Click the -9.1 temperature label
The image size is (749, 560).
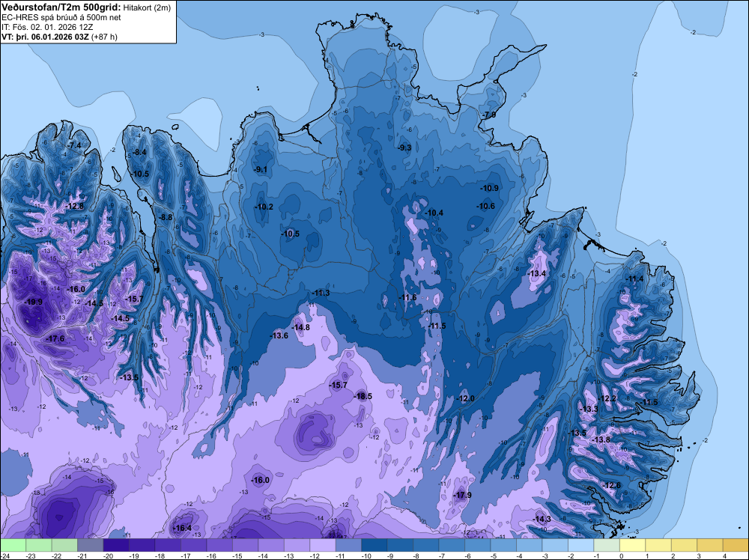click(x=261, y=169)
